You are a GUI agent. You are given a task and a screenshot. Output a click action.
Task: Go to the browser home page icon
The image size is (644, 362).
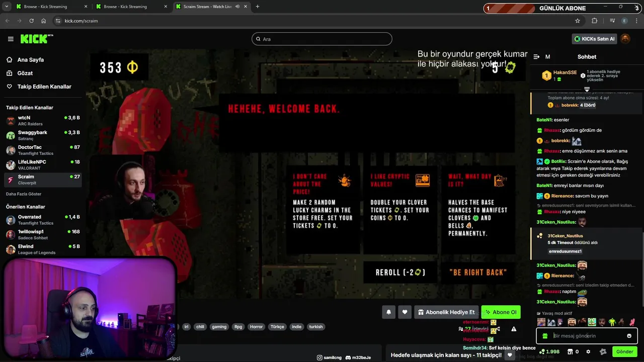(x=43, y=21)
